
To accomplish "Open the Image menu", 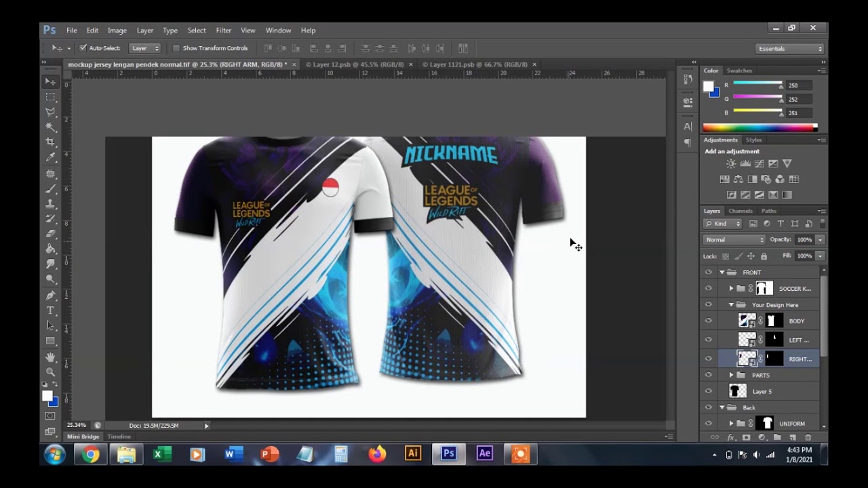I will [117, 30].
